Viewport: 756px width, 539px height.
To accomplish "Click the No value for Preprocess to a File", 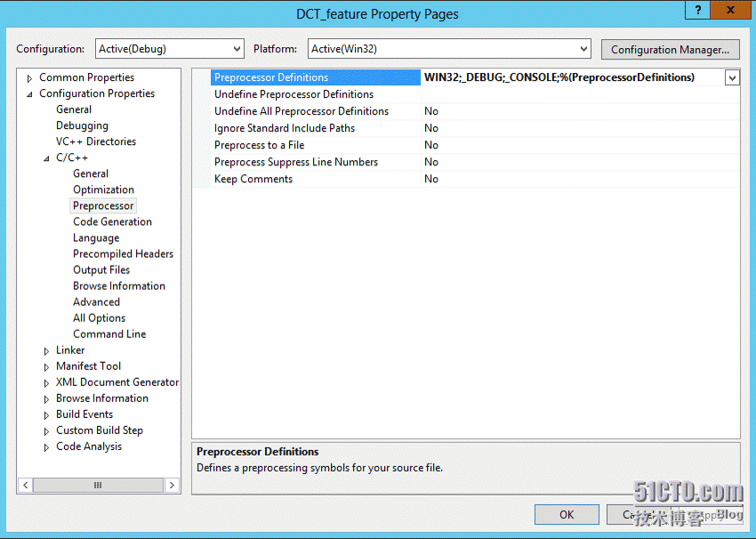I will coord(431,145).
